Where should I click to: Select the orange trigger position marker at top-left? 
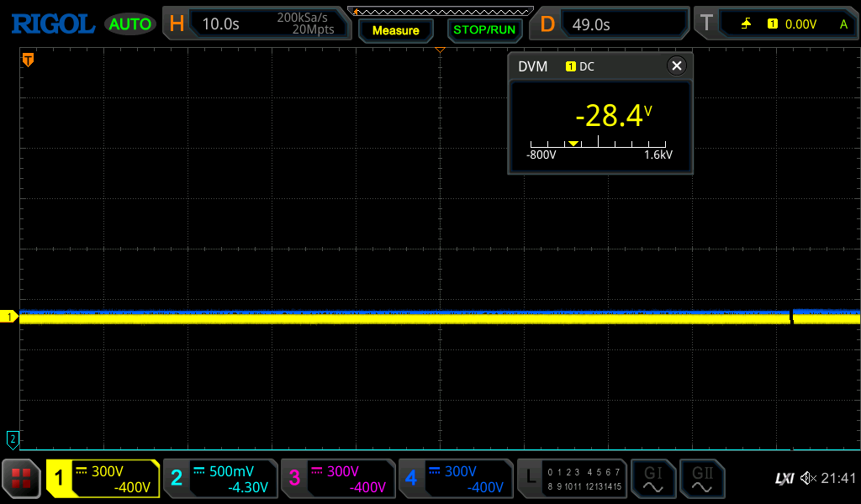(x=28, y=60)
